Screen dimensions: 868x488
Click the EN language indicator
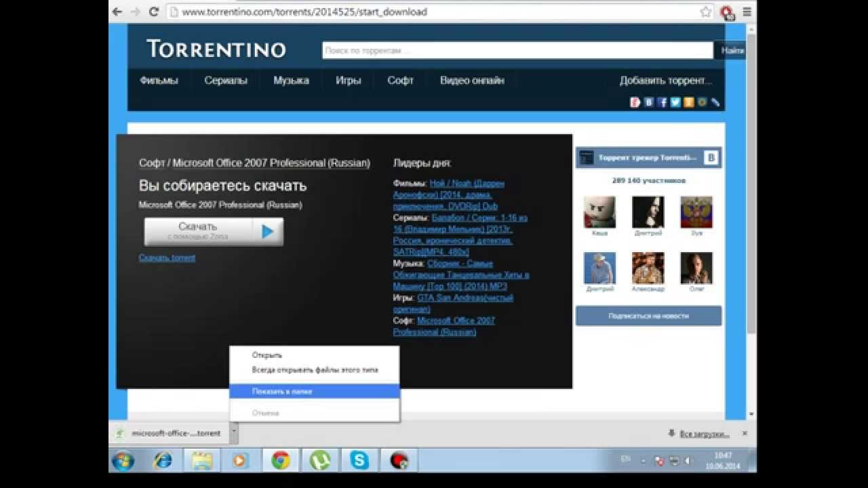pyautogui.click(x=625, y=460)
